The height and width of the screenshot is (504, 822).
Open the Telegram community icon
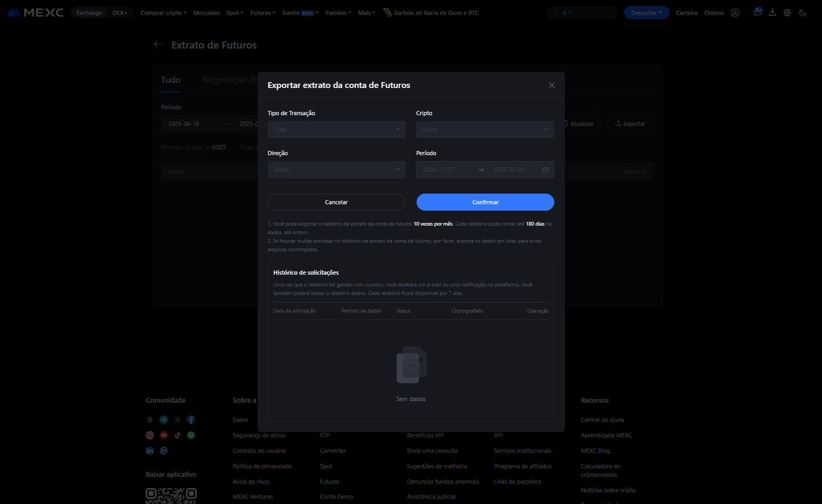coord(164,420)
